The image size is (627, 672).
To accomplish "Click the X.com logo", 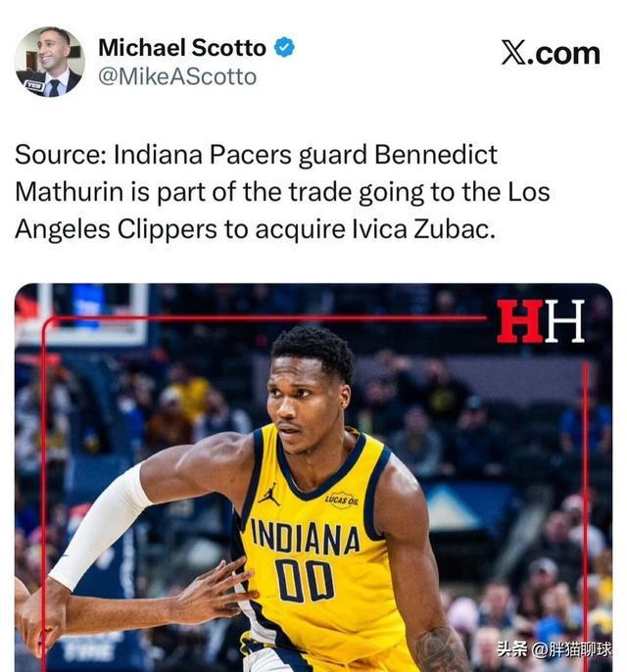I will click(551, 54).
